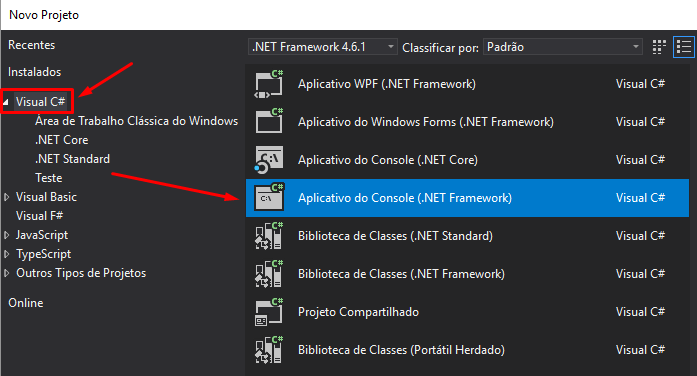The height and width of the screenshot is (376, 697).
Task: Select Área de Trabalho Clássica do Windows
Action: [x=136, y=121]
